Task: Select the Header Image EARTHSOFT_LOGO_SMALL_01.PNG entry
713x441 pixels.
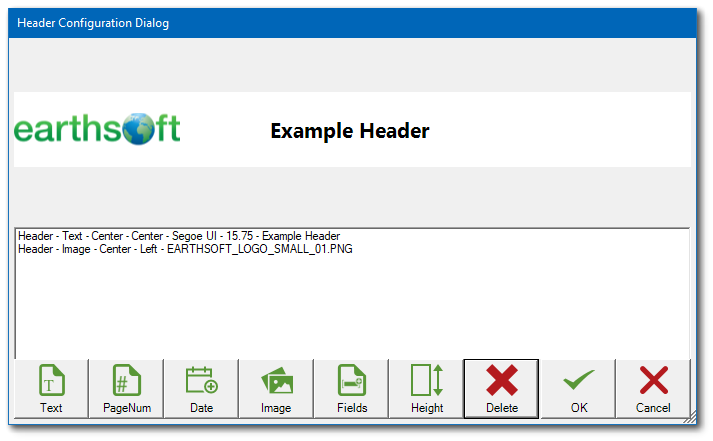Action: click(185, 249)
